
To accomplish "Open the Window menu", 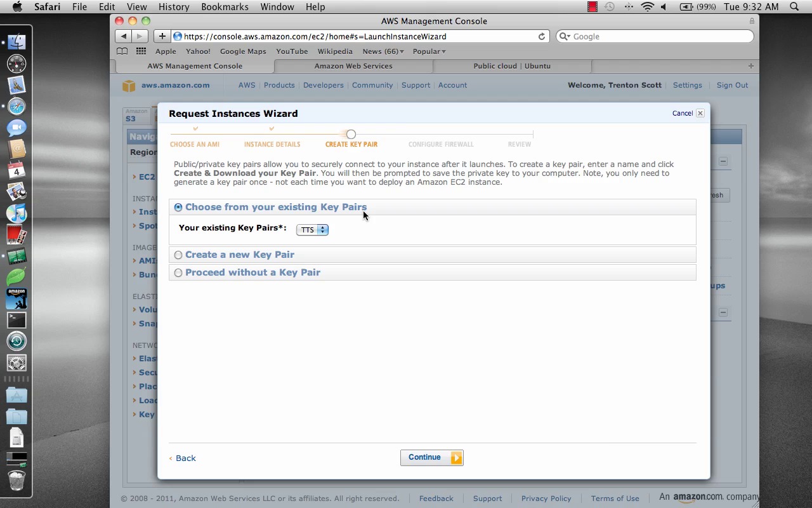I will 277,7.
